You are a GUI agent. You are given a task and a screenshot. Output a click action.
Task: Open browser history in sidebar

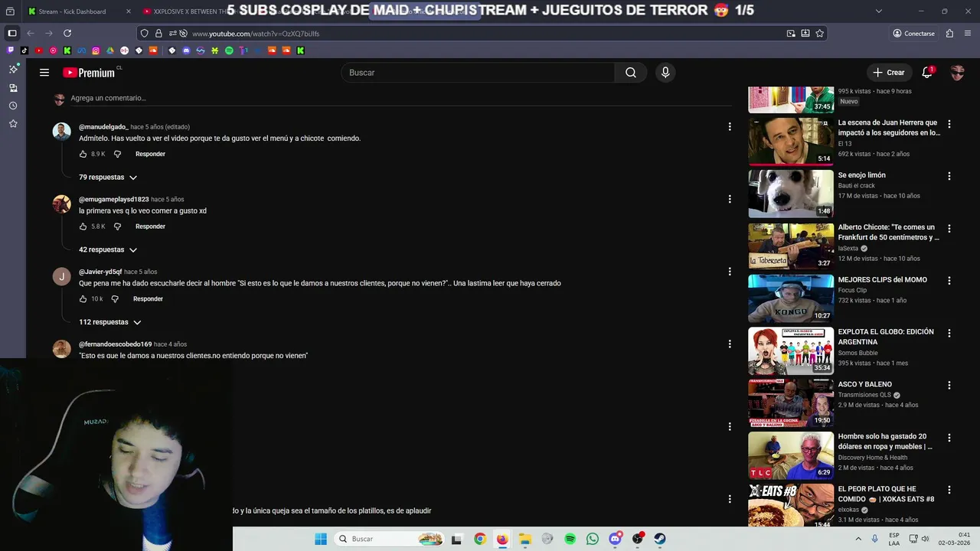pyautogui.click(x=13, y=106)
